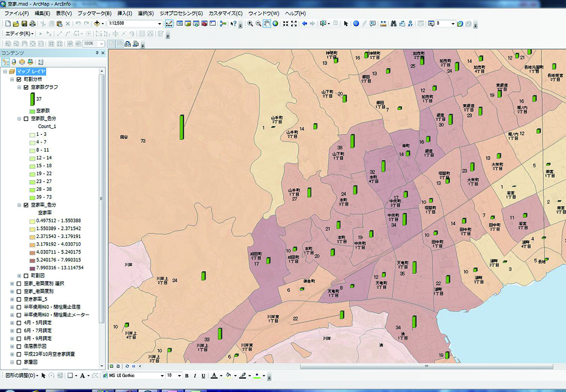Viewport: 566px width, 392px height.
Task: Enable the 空家数_色分 layer checkbox
Action: click(26, 119)
